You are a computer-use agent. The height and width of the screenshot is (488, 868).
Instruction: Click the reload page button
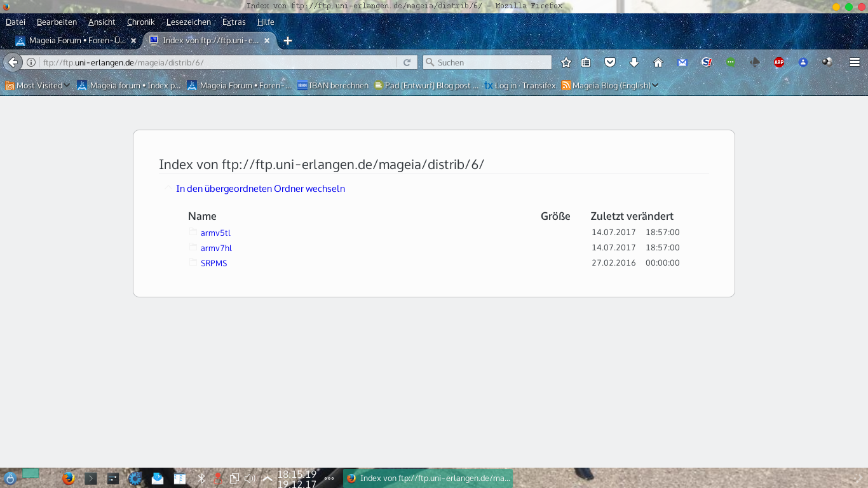coord(407,62)
